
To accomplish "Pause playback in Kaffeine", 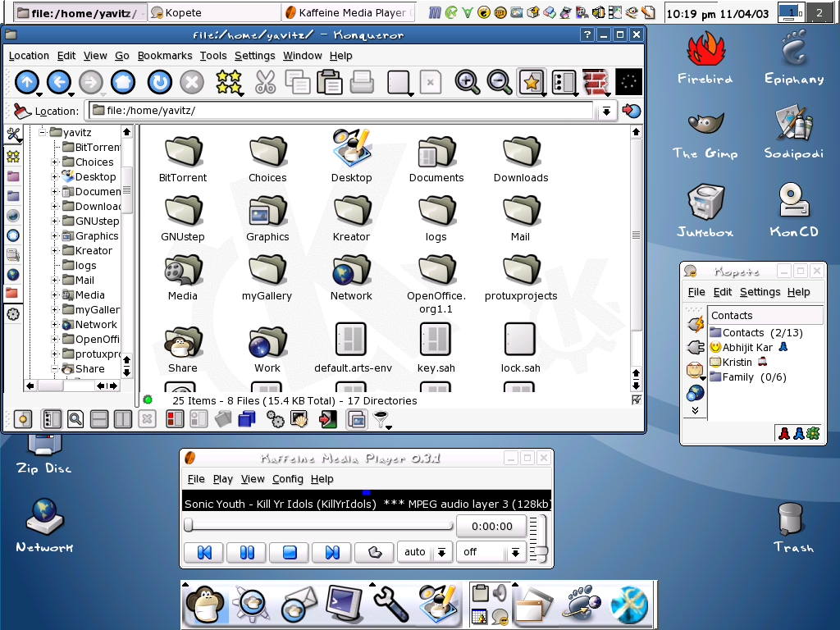I will [x=246, y=552].
